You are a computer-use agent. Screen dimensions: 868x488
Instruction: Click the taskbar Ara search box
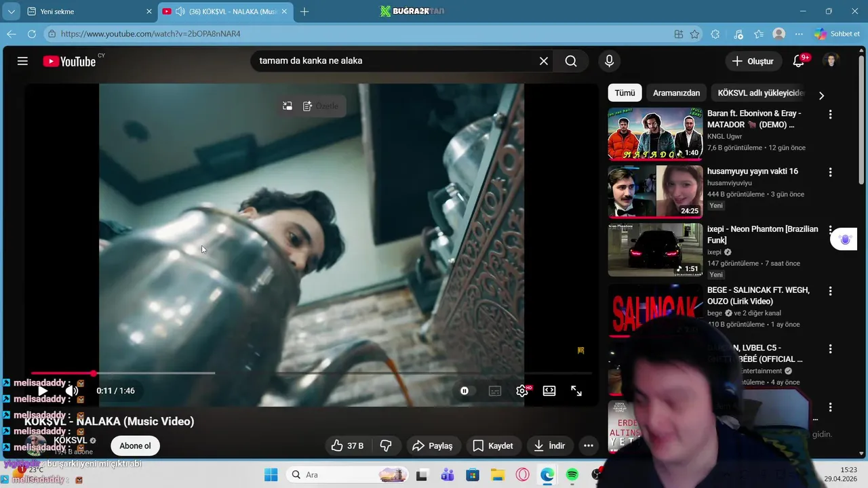point(347,474)
